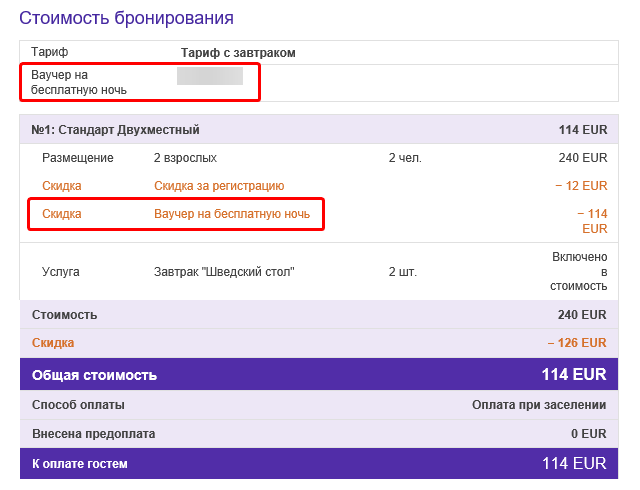Click the '2 чел.' cell

click(405, 158)
